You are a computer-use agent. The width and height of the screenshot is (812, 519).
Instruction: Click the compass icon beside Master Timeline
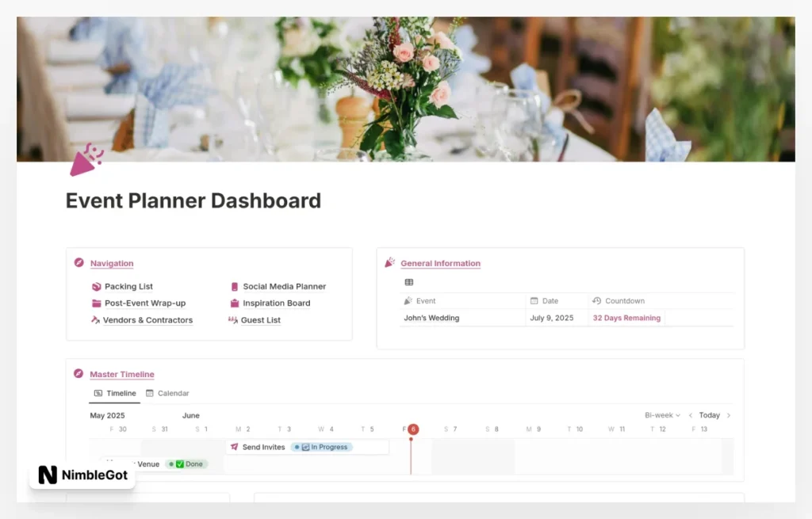coord(79,374)
